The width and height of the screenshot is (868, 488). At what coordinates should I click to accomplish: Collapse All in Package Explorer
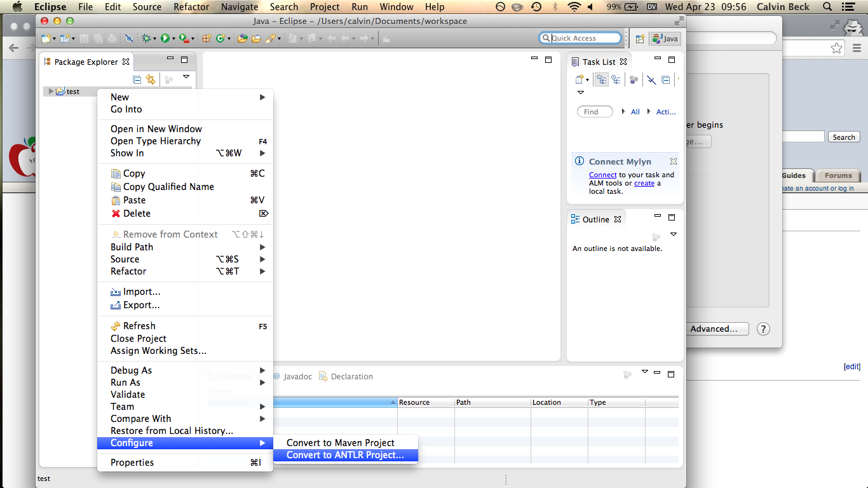tap(137, 79)
